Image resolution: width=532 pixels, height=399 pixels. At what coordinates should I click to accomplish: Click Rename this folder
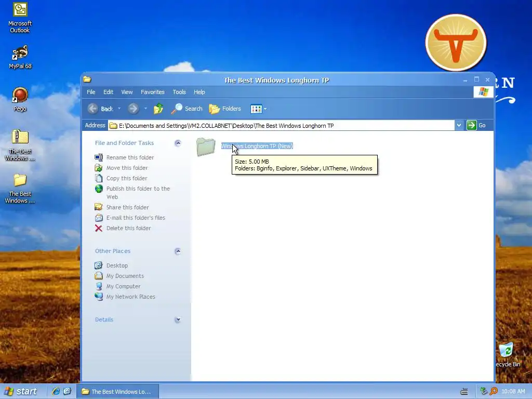coord(124,157)
